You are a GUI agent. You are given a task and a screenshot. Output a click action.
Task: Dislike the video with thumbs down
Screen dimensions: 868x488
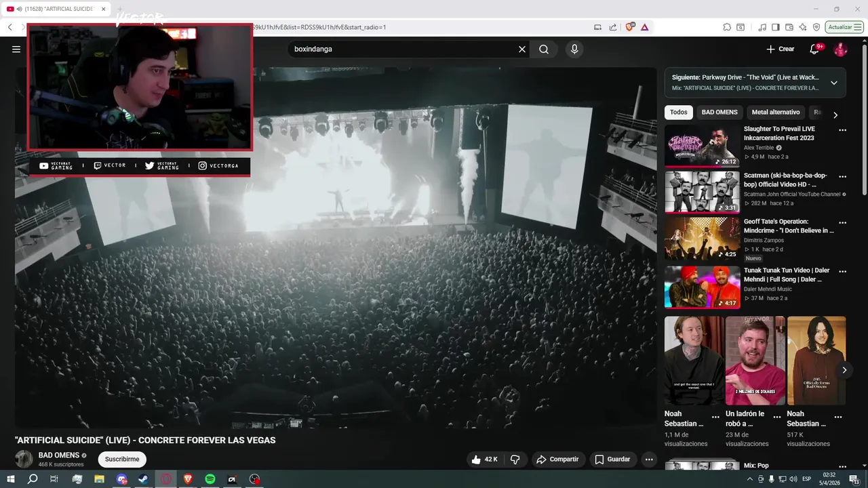click(515, 460)
